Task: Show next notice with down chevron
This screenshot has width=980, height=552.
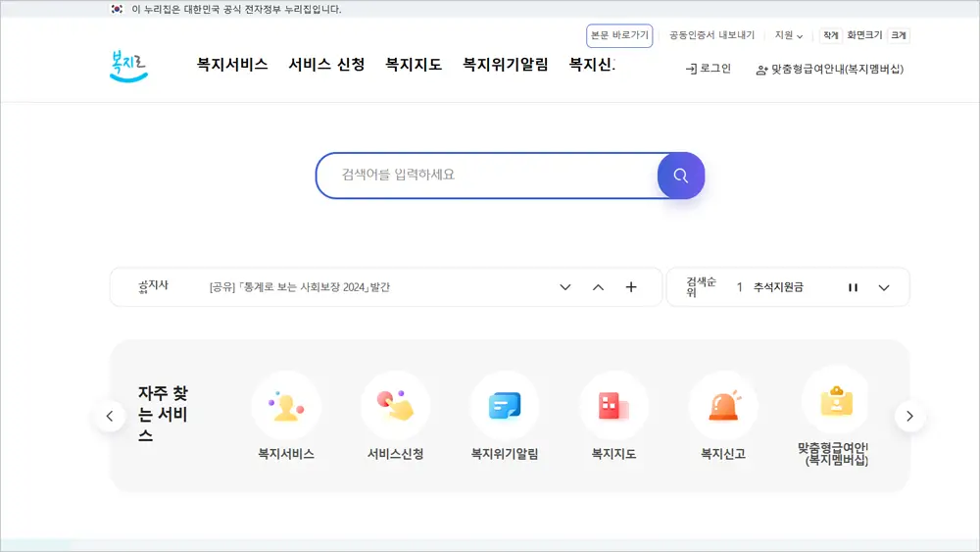Action: [565, 287]
